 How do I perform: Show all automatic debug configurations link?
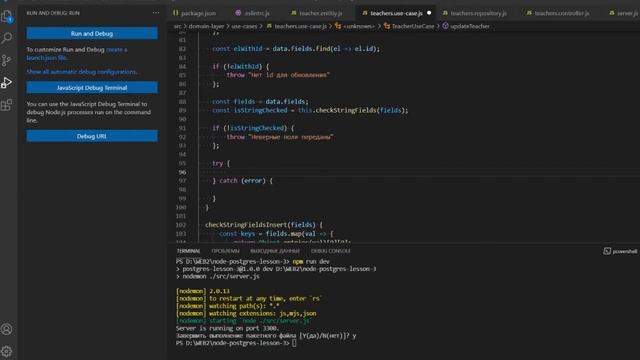click(x=82, y=71)
